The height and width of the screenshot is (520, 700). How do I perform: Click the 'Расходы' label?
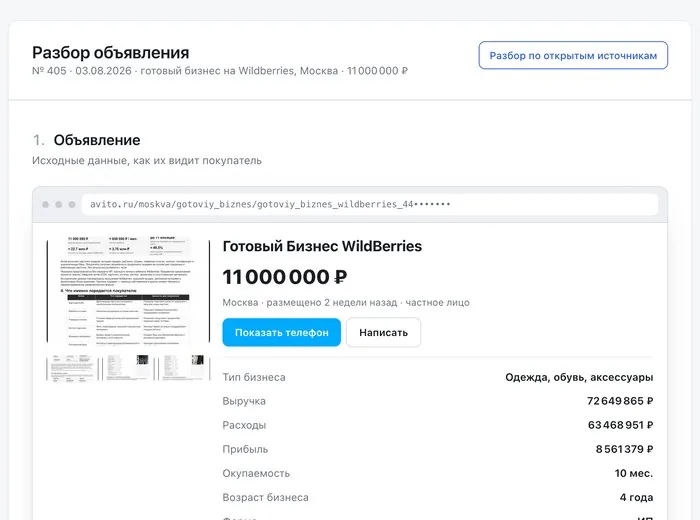(x=244, y=425)
